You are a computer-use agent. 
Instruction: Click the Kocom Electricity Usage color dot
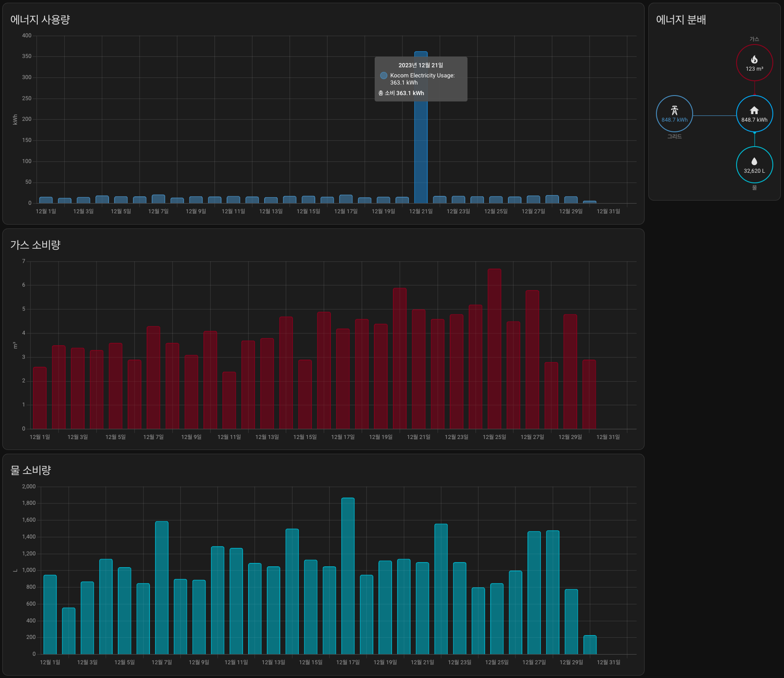click(x=383, y=75)
